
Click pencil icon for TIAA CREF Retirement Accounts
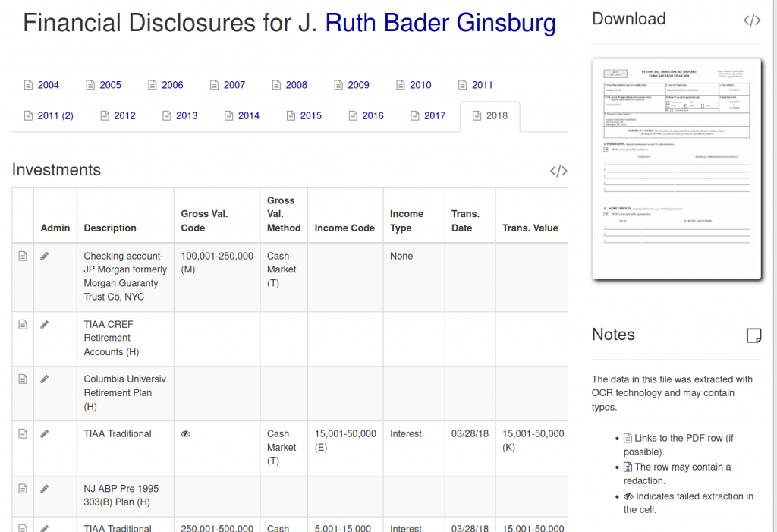tap(45, 325)
